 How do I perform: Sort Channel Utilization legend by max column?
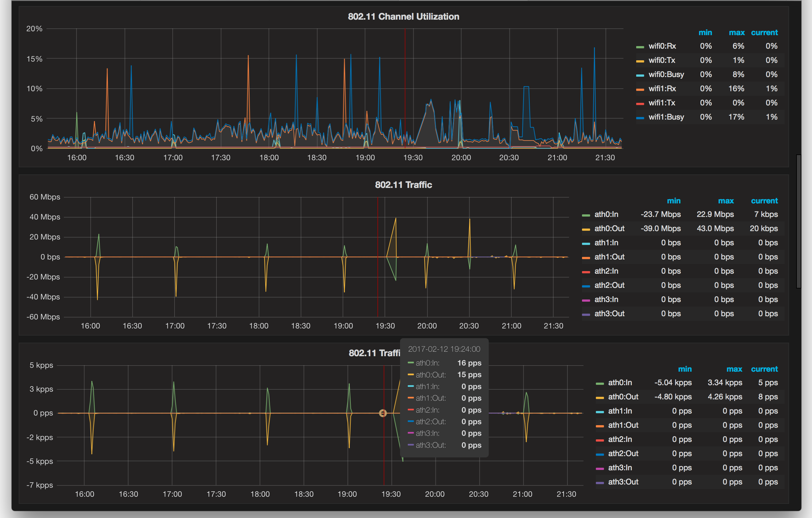coord(737,33)
